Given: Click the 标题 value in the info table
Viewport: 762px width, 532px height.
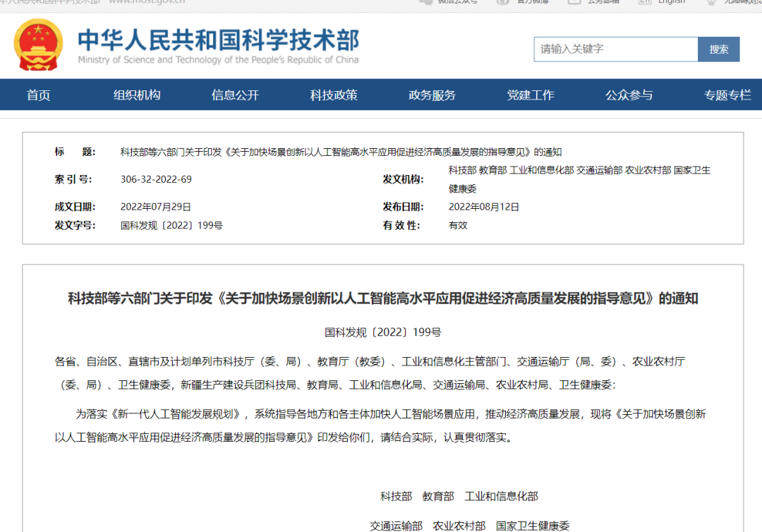Looking at the screenshot, I should (341, 152).
